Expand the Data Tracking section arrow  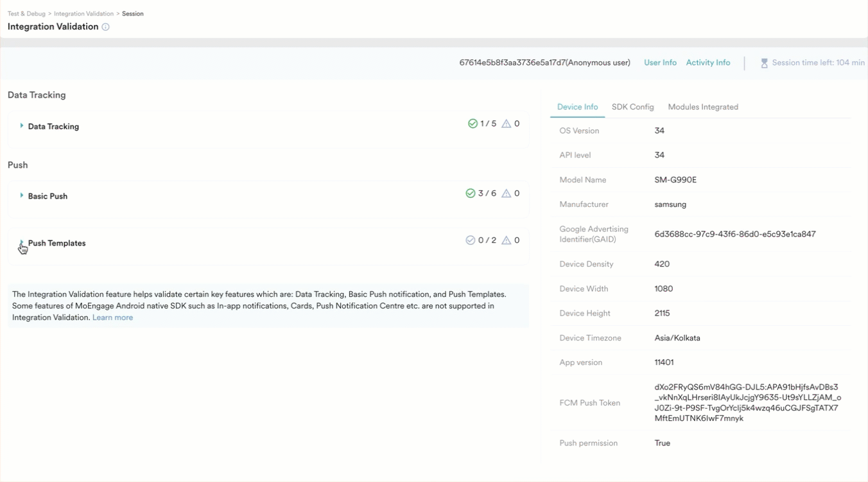click(x=22, y=126)
